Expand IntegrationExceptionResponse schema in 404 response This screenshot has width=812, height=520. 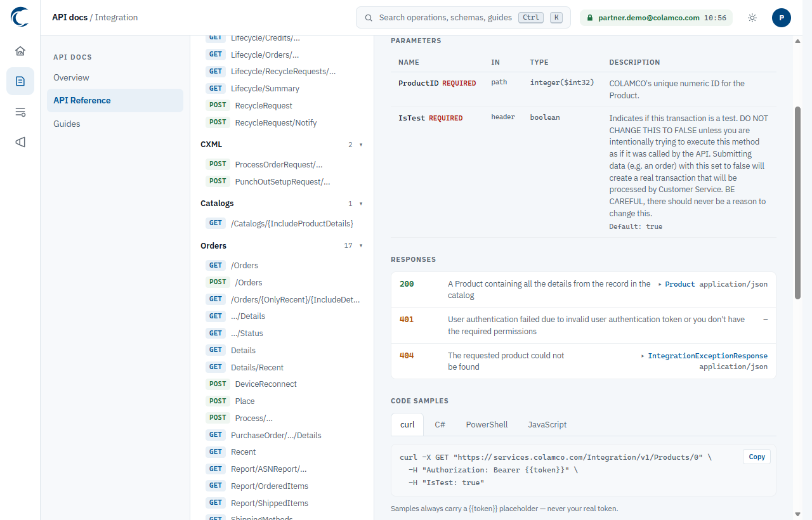click(704, 356)
